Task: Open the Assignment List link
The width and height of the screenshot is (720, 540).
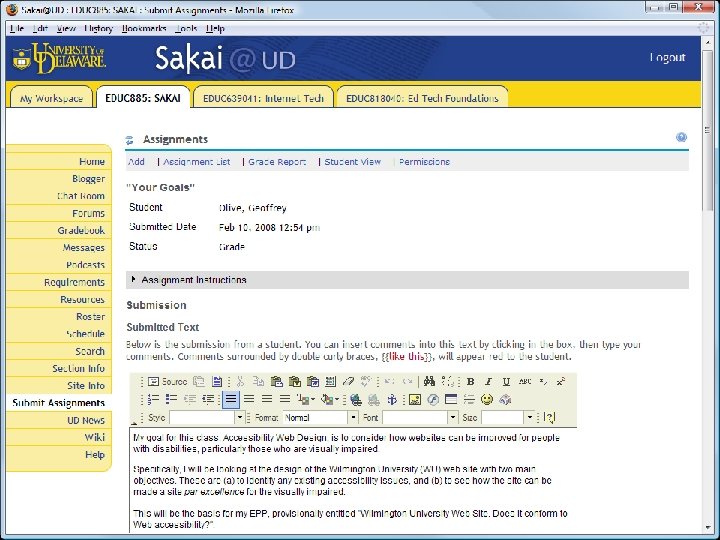Action: pos(197,162)
